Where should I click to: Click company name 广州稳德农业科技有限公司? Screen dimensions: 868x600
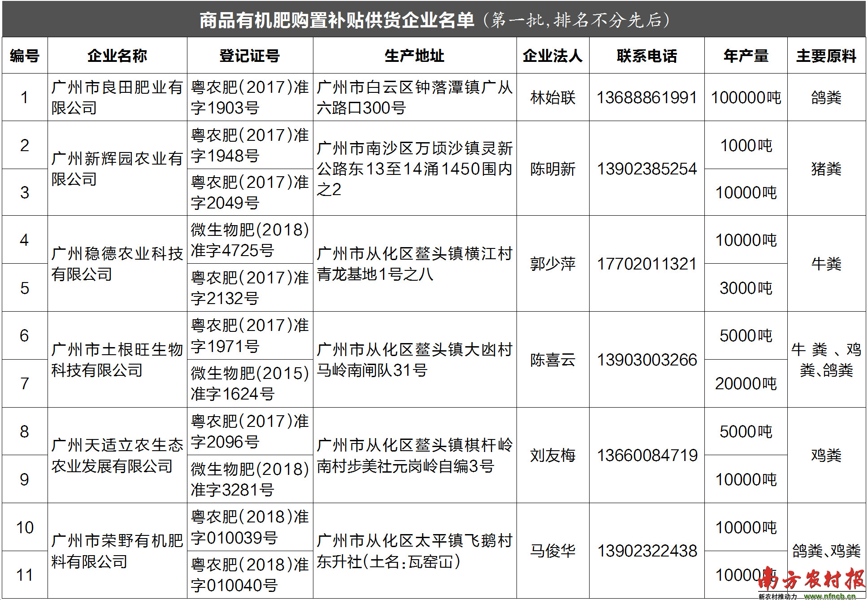pos(117,264)
